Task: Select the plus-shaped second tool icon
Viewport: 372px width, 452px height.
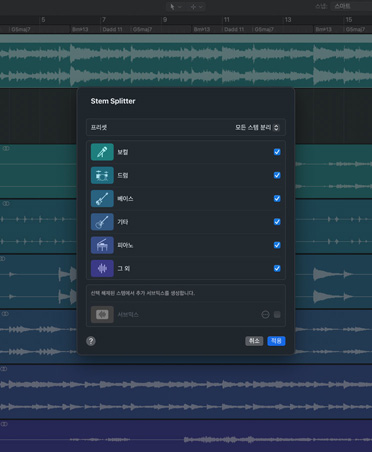Action: coord(193,7)
